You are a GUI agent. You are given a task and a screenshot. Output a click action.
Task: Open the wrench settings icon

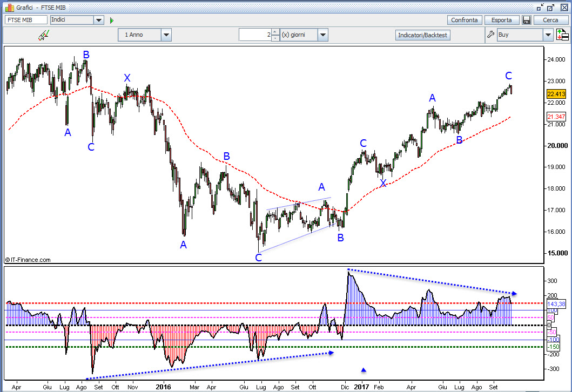coord(490,35)
